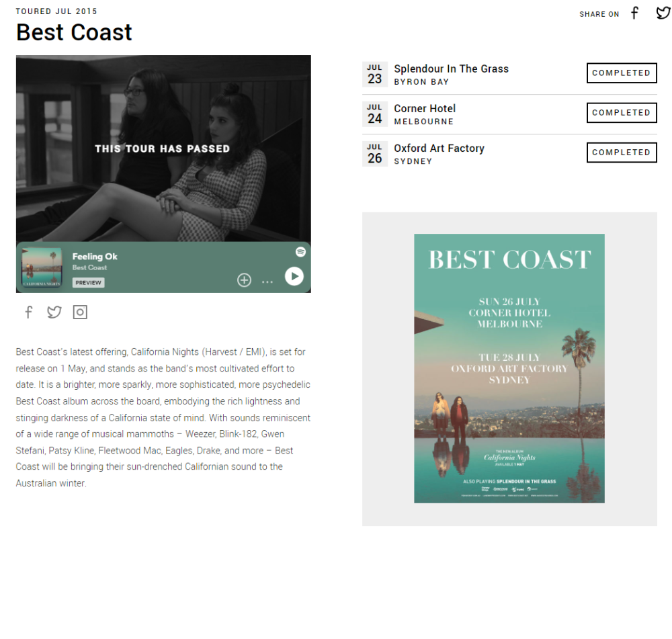672x639 pixels.
Task: Click the BYRON BAY location text
Action: coord(422,82)
